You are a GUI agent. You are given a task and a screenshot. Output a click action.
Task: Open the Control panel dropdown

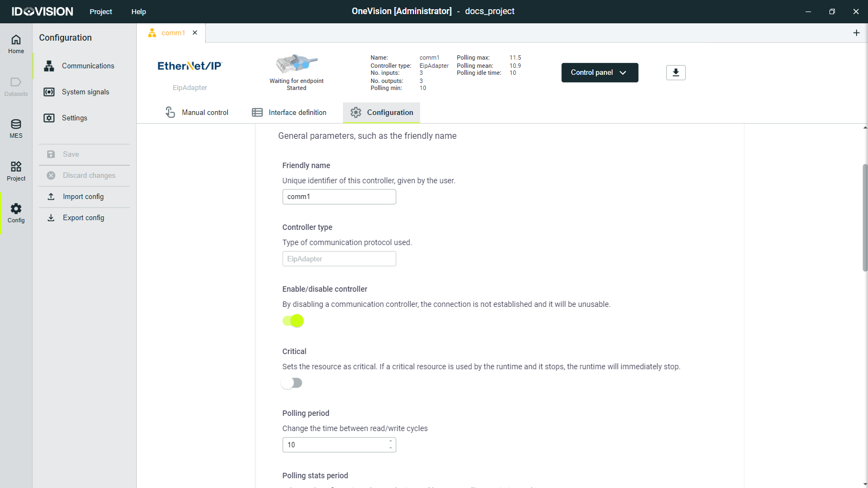(x=599, y=72)
